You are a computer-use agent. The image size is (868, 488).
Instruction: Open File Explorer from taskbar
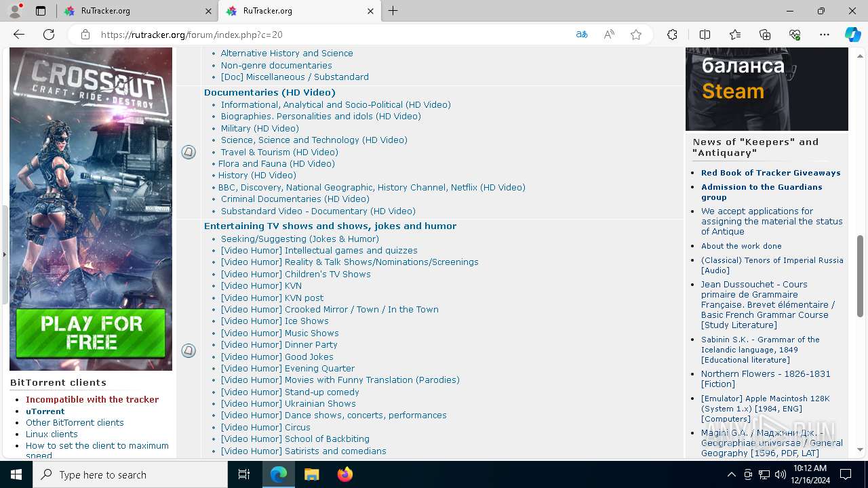pos(311,474)
